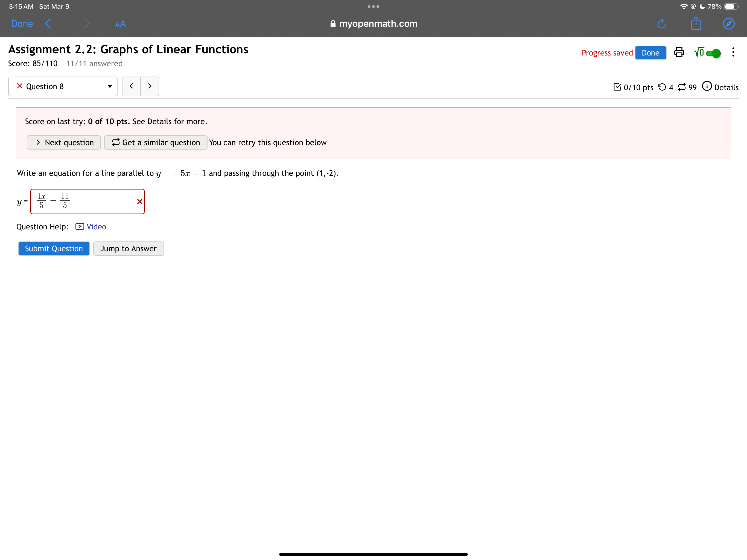Go to next question arrow
Screen dimensions: 747x560
(x=150, y=86)
